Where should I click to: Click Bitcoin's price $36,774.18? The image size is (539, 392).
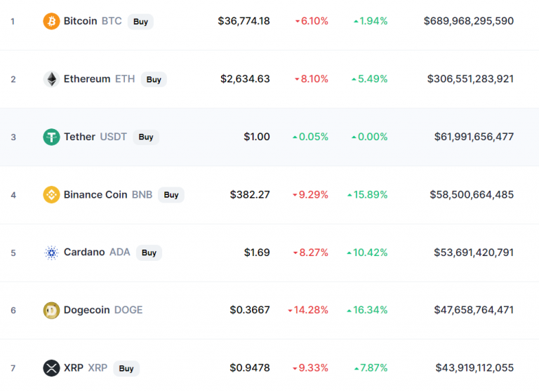[x=244, y=21]
